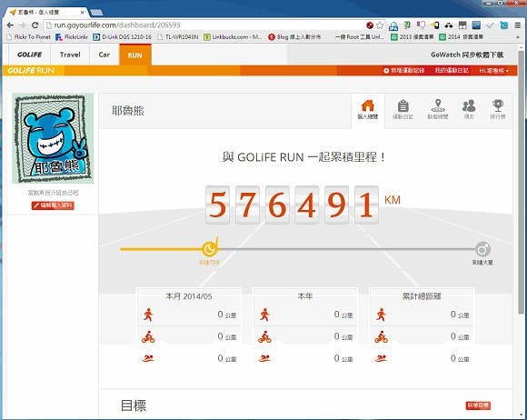
Task: Click the GoWatch sync software download link
Action: click(x=467, y=55)
